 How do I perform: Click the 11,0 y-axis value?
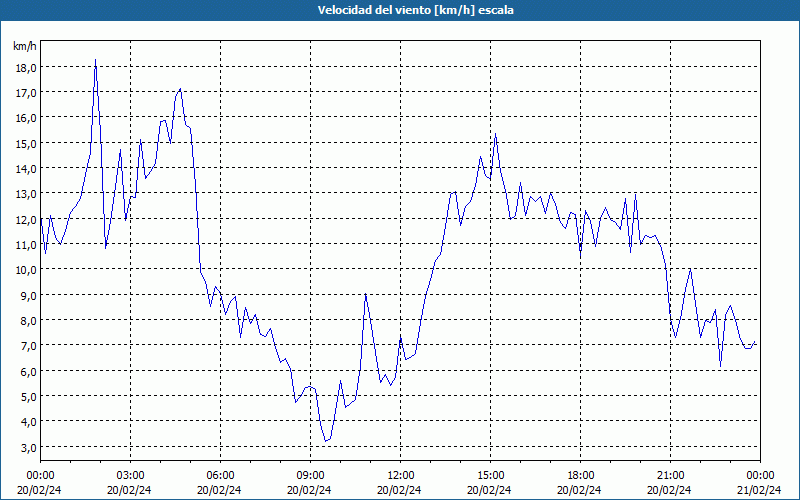click(x=25, y=244)
